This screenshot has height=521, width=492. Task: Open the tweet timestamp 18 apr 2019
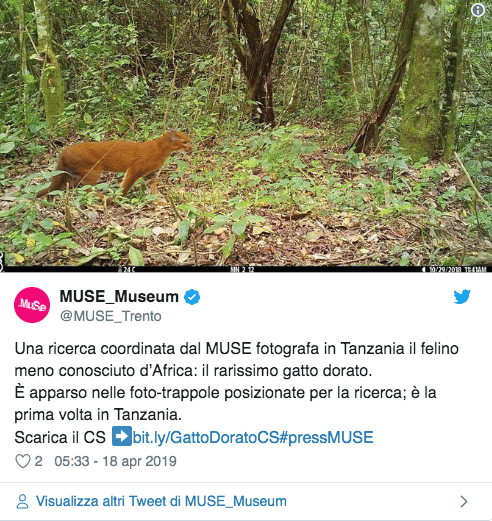[x=115, y=461]
